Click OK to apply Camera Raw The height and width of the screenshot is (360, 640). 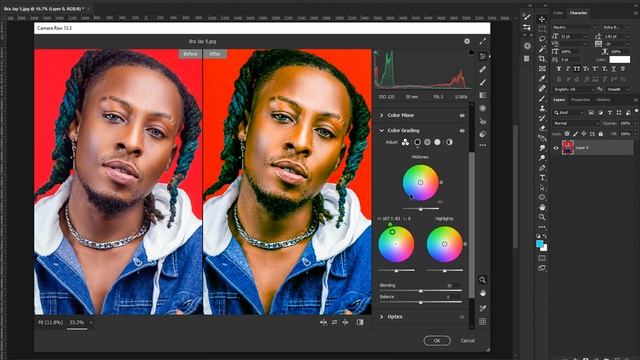pyautogui.click(x=437, y=341)
